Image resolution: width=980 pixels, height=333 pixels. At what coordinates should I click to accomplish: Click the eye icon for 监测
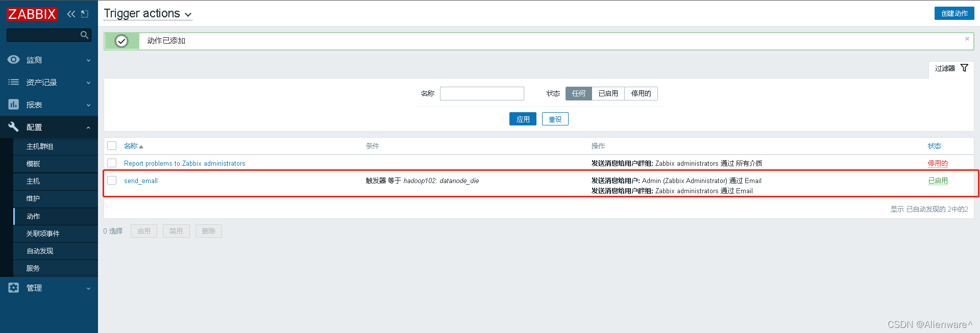[x=13, y=60]
